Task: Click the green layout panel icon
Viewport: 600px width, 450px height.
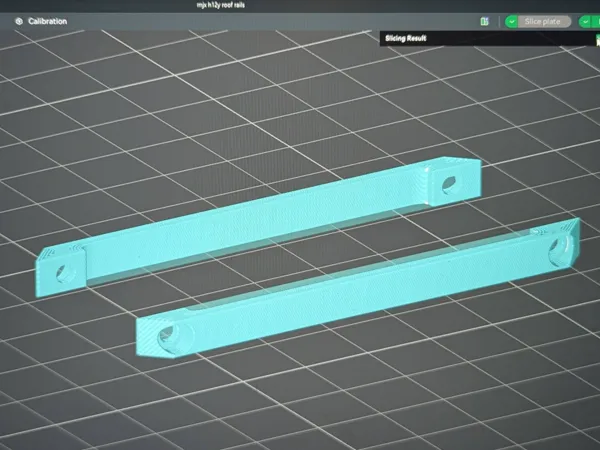Action: [484, 21]
